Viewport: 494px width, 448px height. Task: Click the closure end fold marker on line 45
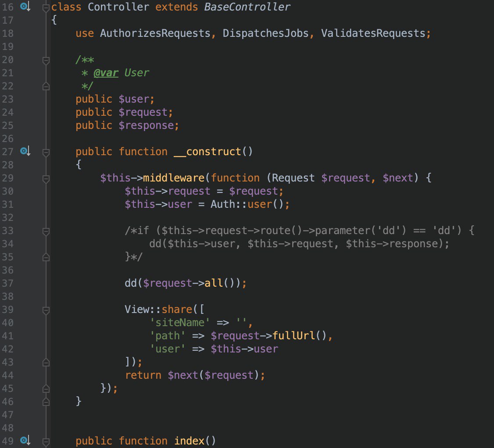pos(46,389)
